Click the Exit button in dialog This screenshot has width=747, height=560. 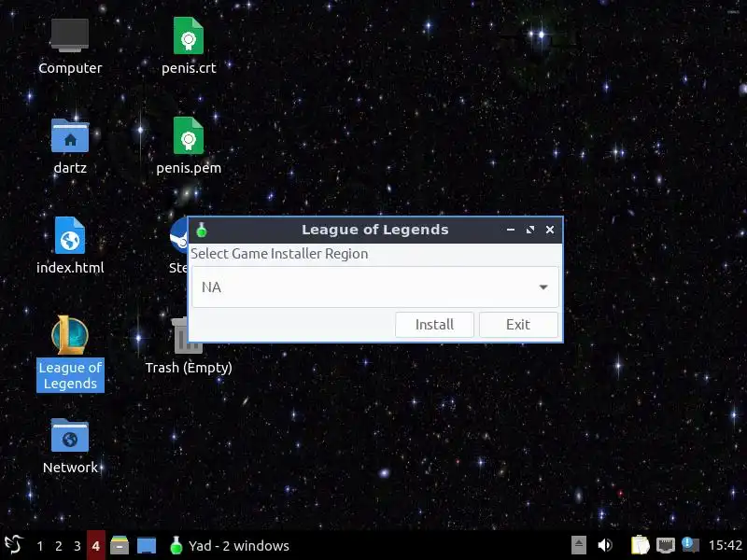[518, 325]
